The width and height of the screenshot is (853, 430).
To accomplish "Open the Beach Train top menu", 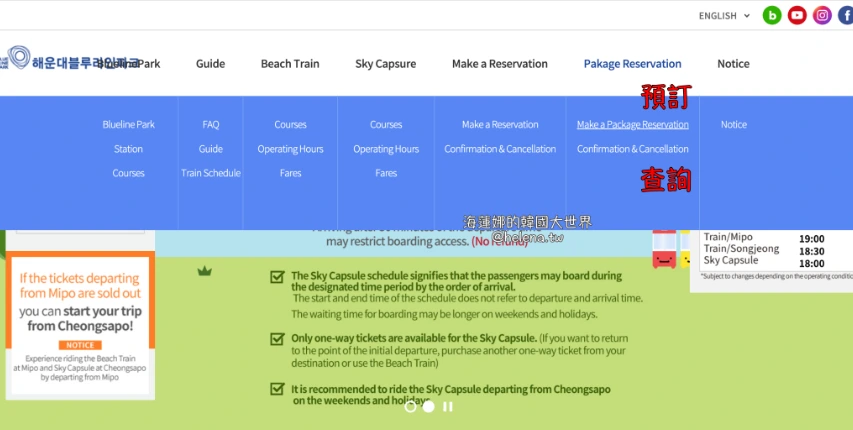I will tap(290, 64).
